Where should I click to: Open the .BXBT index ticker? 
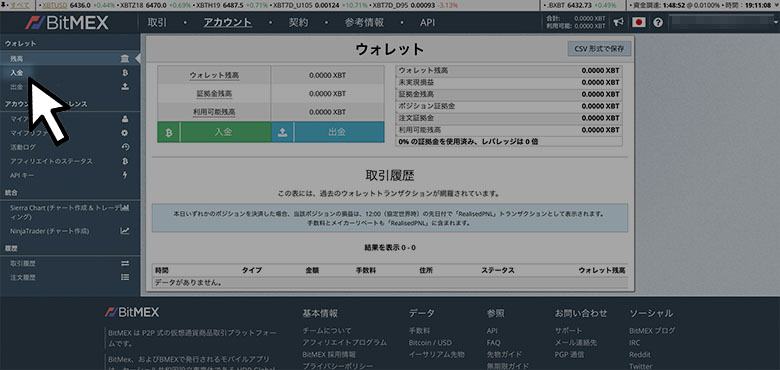555,5
